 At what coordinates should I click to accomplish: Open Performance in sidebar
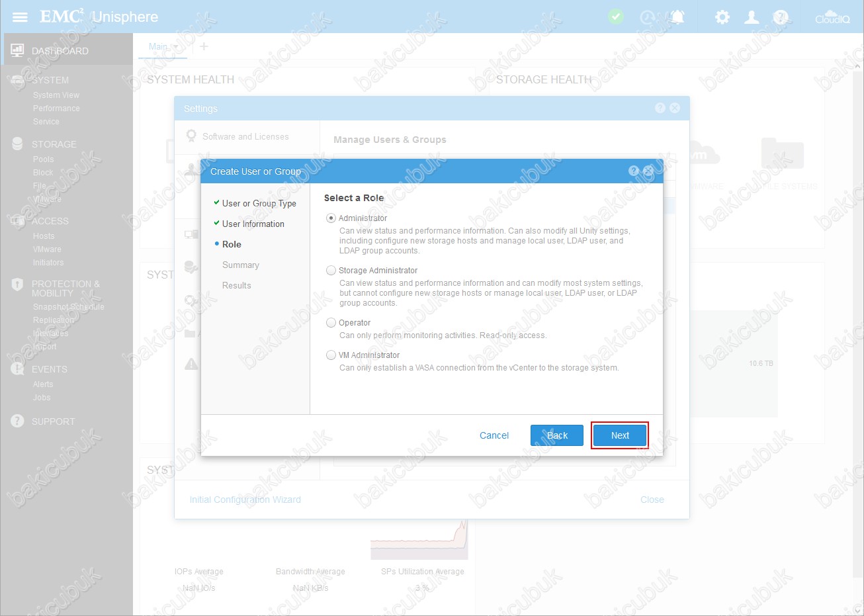coord(56,109)
